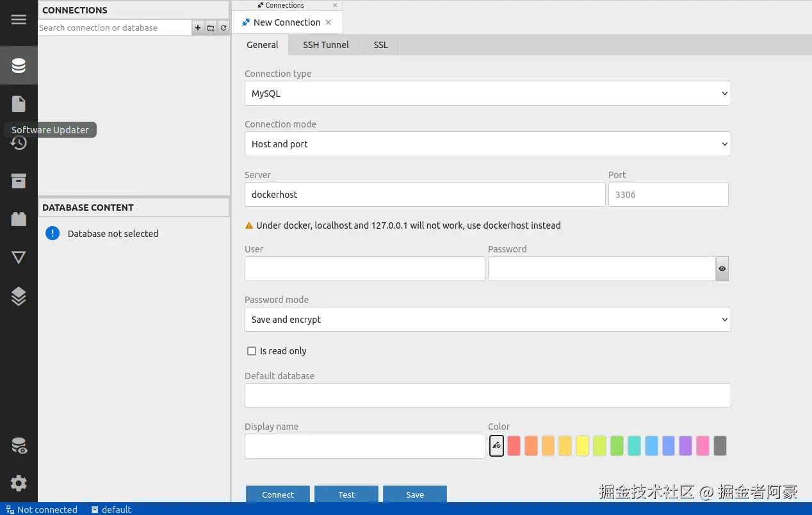This screenshot has height=515, width=812.
Task: Enable the Is read only checkbox
Action: [x=252, y=351]
